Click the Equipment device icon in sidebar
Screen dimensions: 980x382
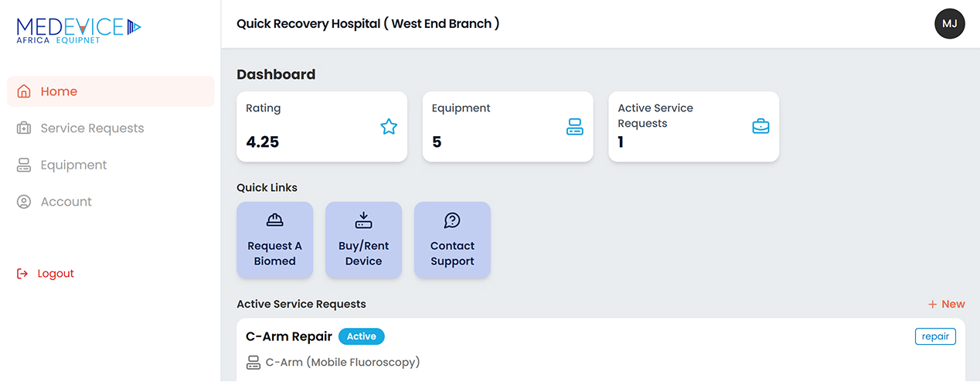(24, 165)
